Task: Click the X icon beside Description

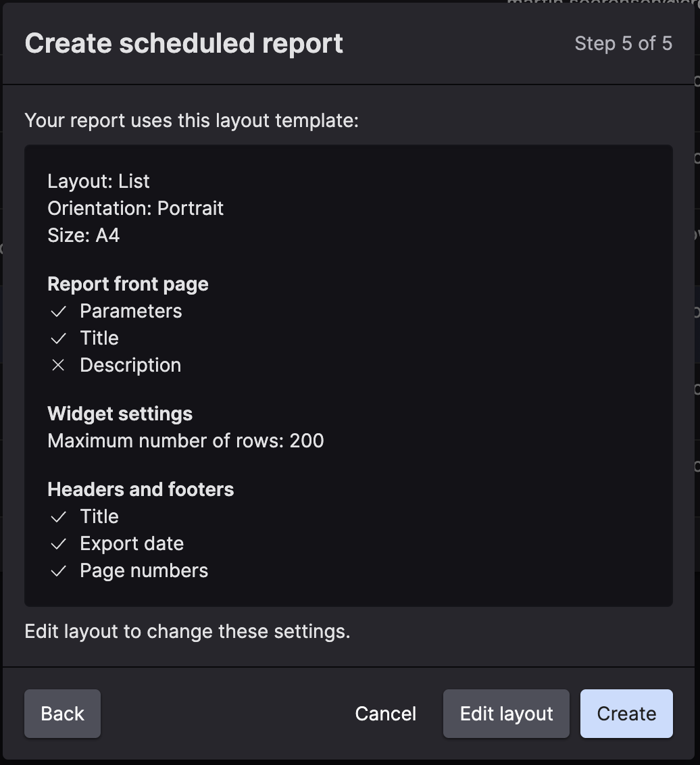Action: click(59, 365)
